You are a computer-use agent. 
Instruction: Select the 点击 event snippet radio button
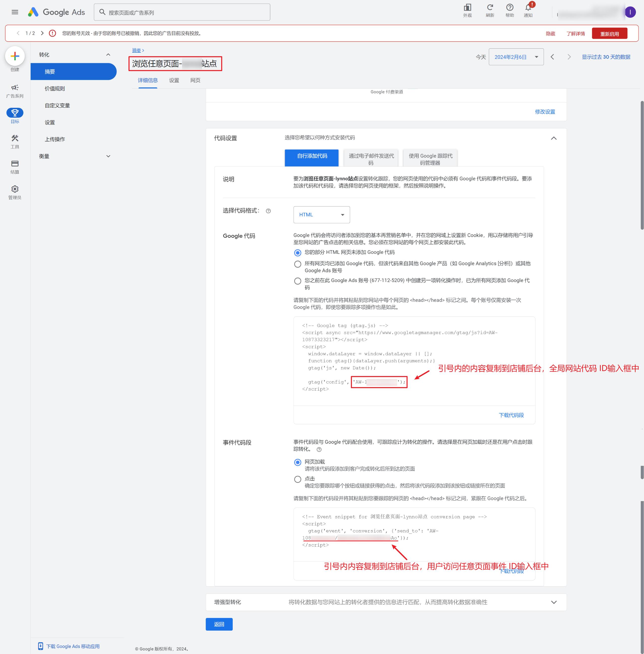pyautogui.click(x=298, y=479)
